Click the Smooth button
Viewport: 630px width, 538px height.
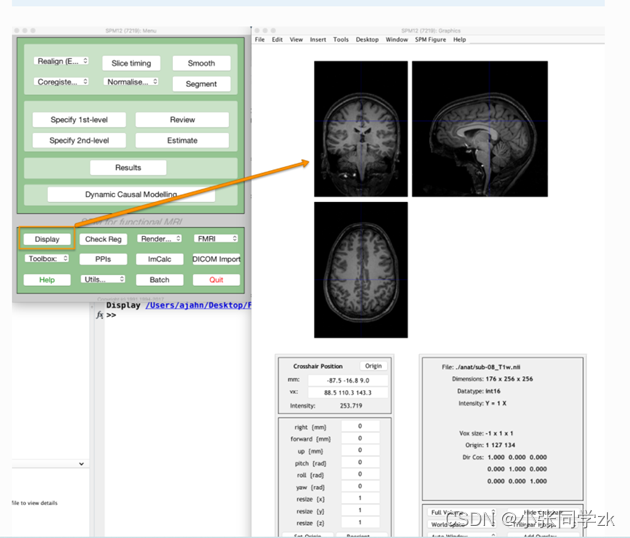tap(201, 63)
